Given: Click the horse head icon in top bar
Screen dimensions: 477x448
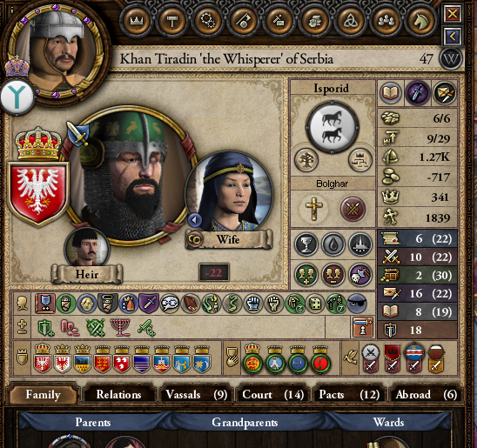Looking at the screenshot, I should [x=421, y=22].
